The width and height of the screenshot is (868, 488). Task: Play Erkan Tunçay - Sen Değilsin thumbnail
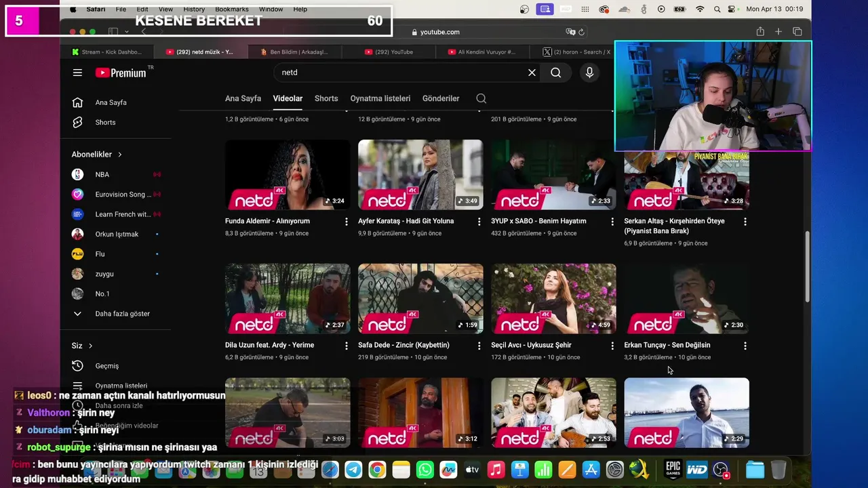(686, 299)
